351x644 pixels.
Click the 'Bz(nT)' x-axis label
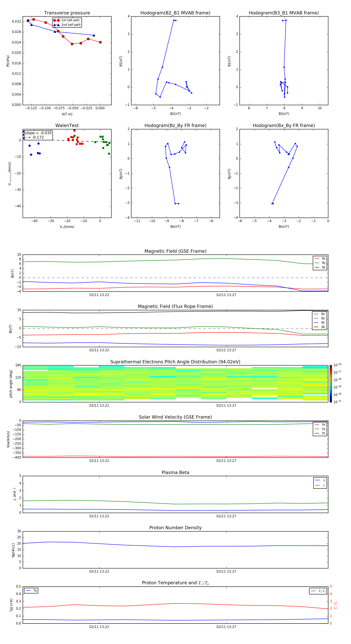(175, 227)
